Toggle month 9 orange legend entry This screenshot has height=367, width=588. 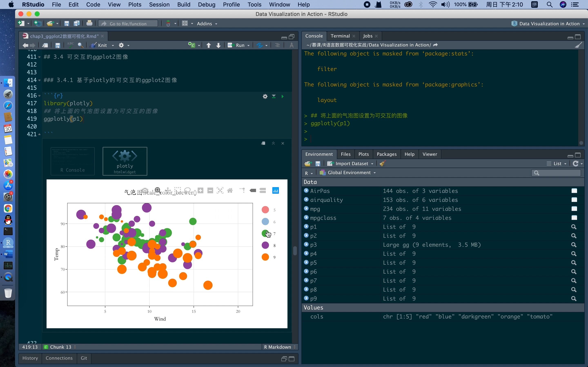coord(265,257)
